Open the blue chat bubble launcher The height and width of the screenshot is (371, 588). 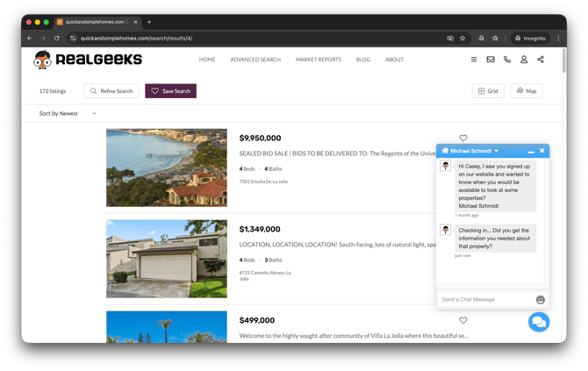[x=539, y=322]
